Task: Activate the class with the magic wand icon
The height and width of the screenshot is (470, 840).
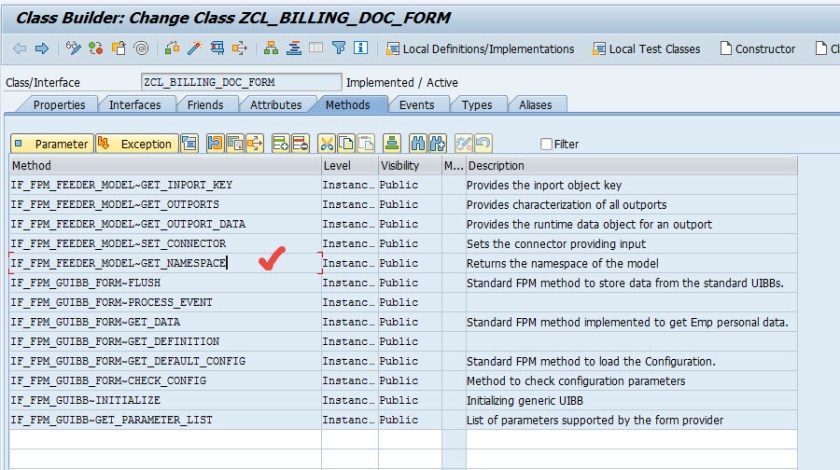Action: pos(194,48)
